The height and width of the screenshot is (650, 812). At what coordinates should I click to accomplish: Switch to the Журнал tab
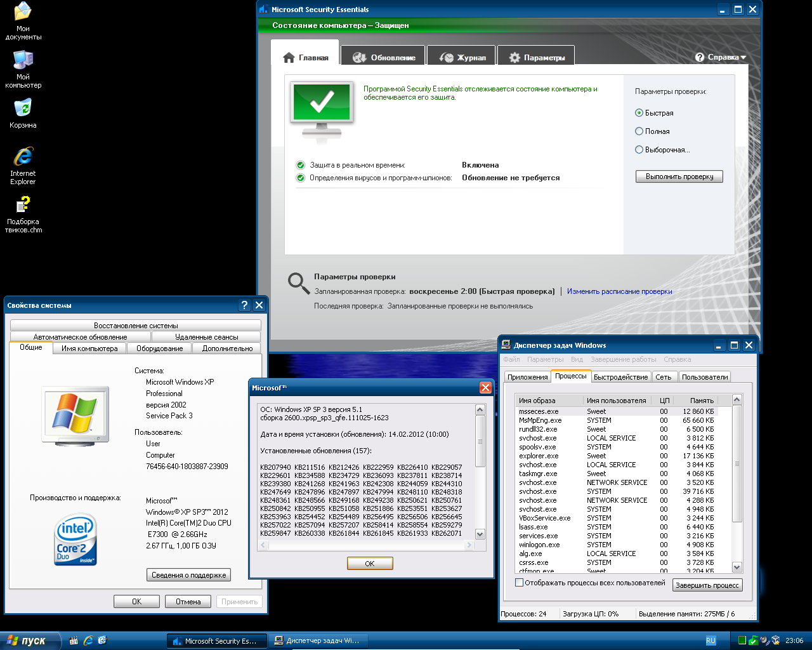click(x=461, y=56)
